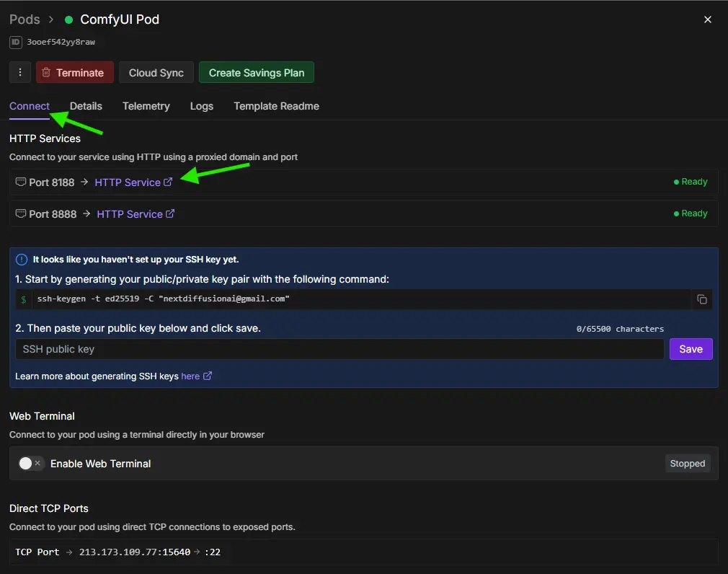Save the SSH public key
Viewport: 728px width, 574px height.
691,349
